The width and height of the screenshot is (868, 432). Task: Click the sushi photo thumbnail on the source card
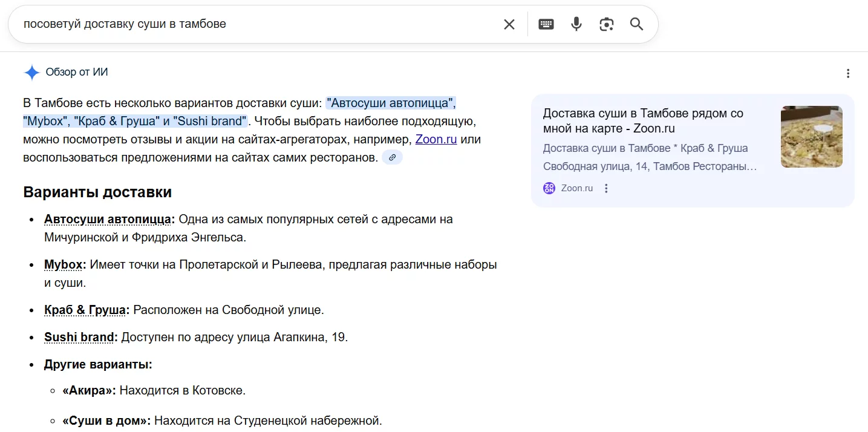pos(811,137)
